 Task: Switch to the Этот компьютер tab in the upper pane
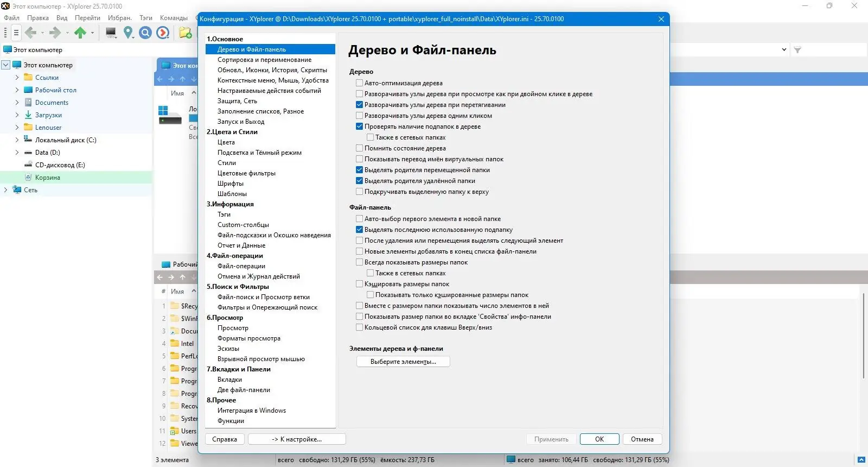click(178, 65)
